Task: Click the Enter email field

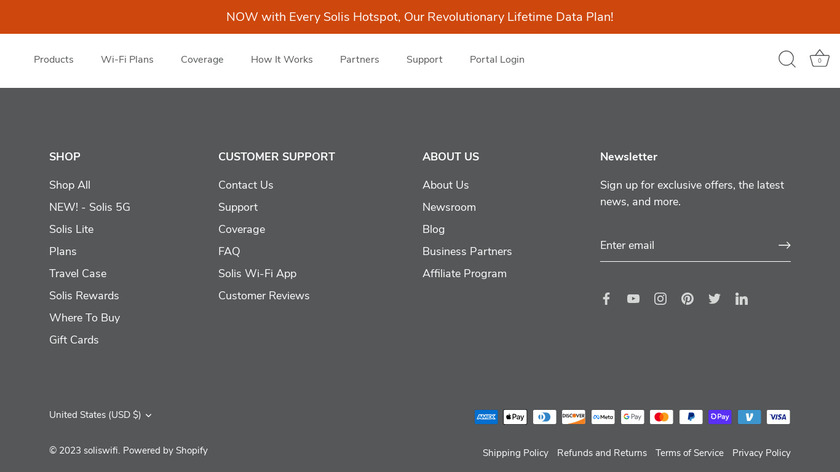Action: tap(685, 245)
